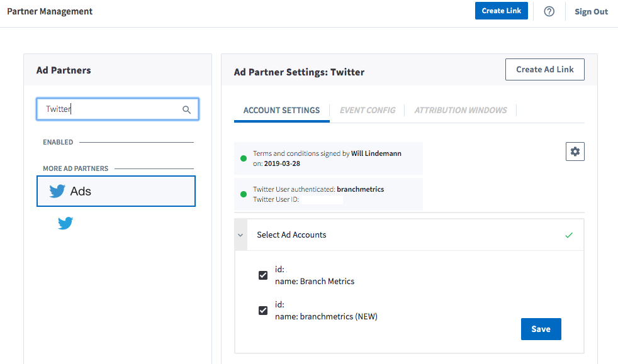Click the ENABLED section label

[x=58, y=142]
